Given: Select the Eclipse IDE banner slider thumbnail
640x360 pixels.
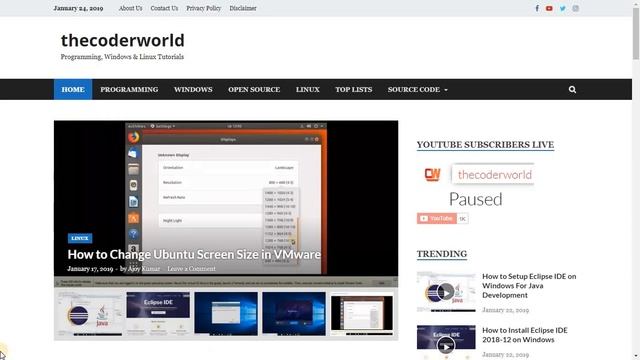Looking at the screenshot, I should click(x=158, y=314).
